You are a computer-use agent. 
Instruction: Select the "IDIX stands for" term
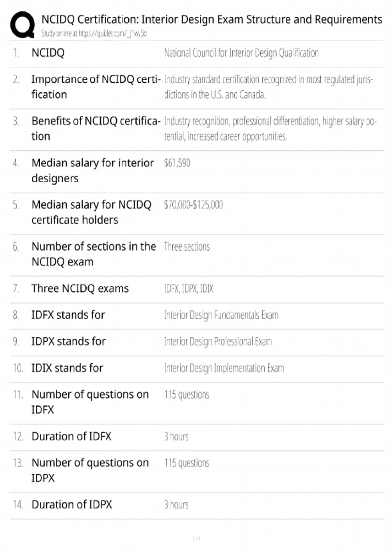pyautogui.click(x=67, y=368)
